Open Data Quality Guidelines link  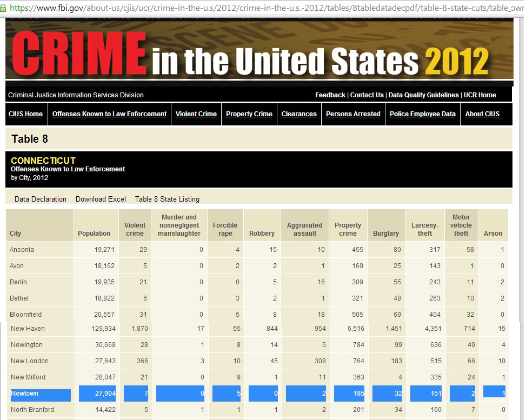[423, 95]
